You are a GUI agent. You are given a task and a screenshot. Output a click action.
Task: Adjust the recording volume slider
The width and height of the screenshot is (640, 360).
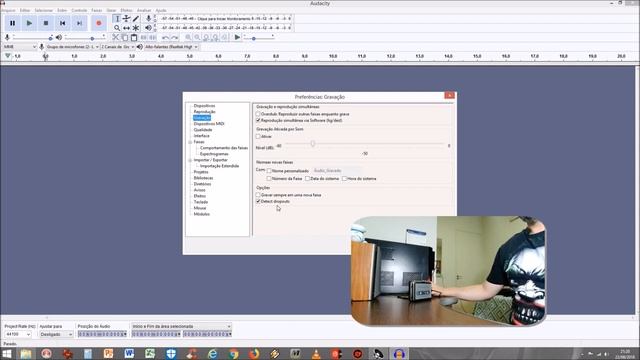pos(32,38)
